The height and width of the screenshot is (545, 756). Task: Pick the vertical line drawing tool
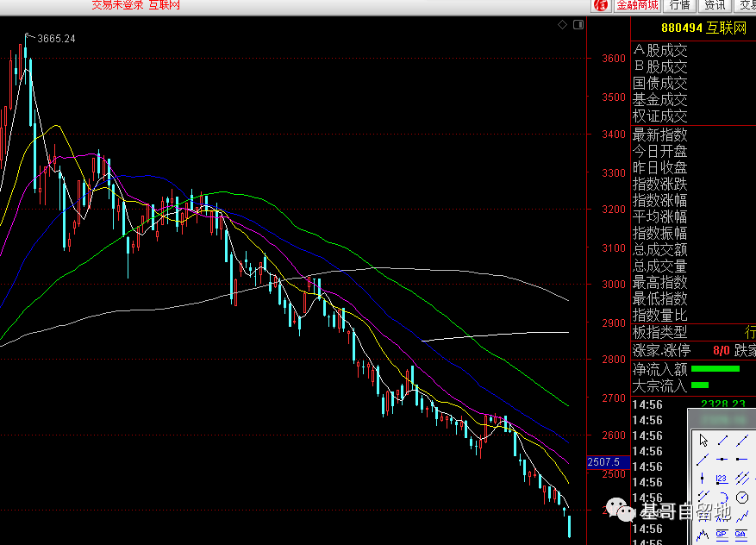pos(703,478)
